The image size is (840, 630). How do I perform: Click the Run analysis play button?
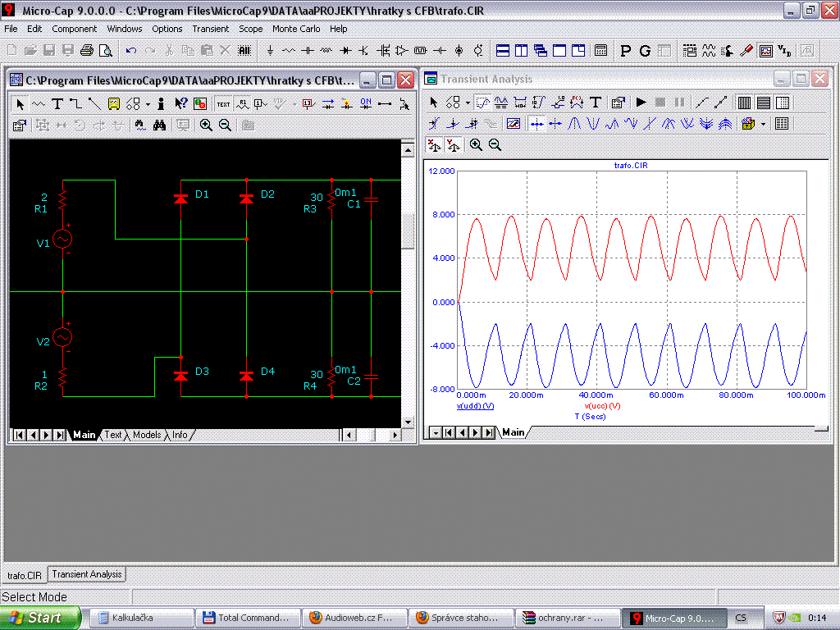(641, 102)
